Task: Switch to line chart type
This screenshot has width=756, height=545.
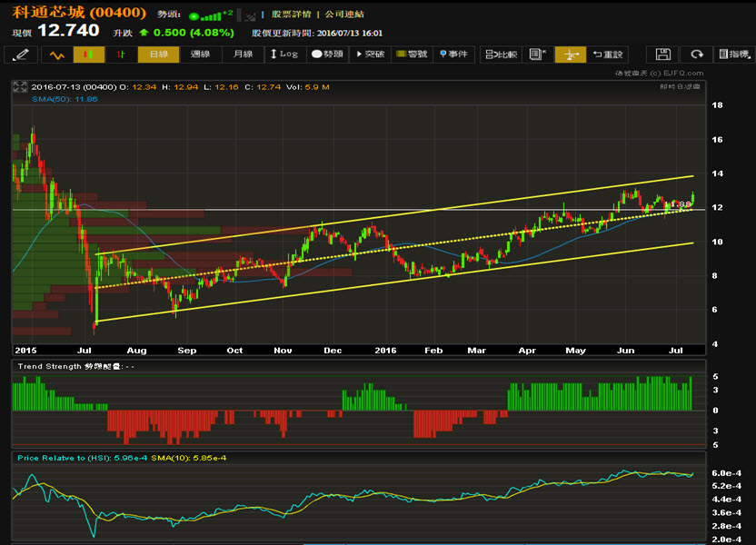Action: [57, 54]
